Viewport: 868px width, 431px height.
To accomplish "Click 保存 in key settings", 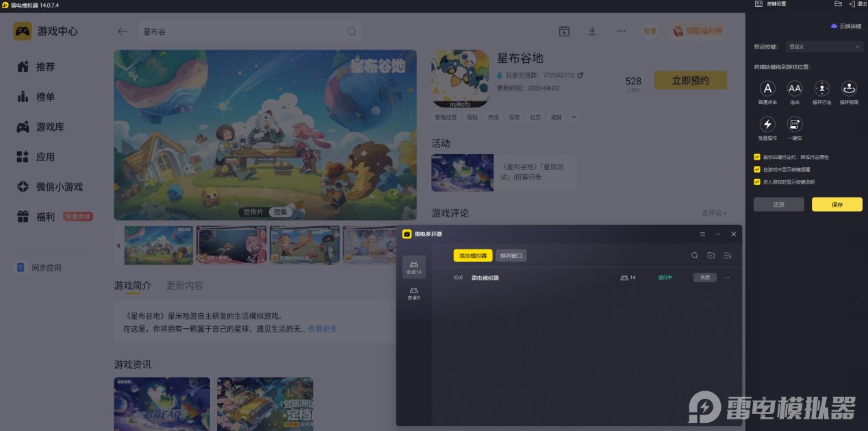I will [x=837, y=204].
